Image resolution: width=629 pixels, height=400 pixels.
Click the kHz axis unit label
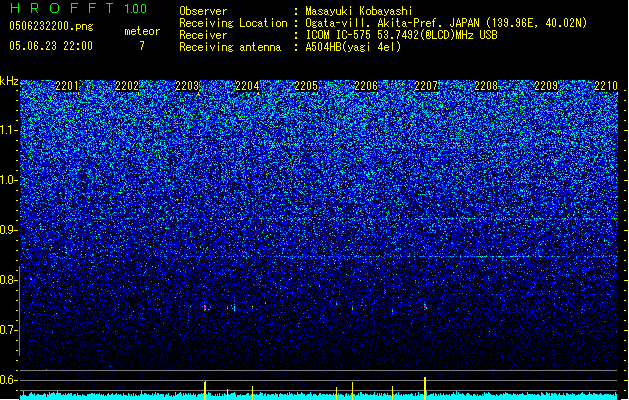point(9,81)
